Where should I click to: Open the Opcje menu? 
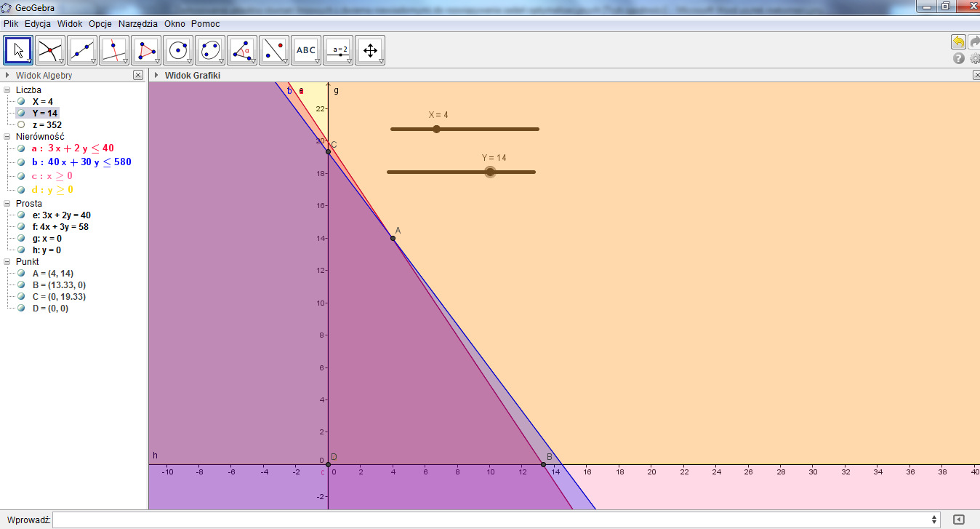point(100,23)
